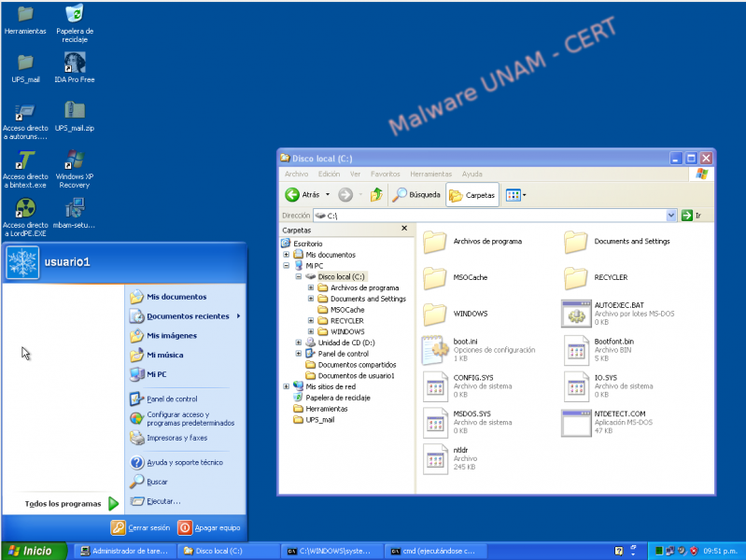Select UPS_mail desktop folder icon

(25, 68)
